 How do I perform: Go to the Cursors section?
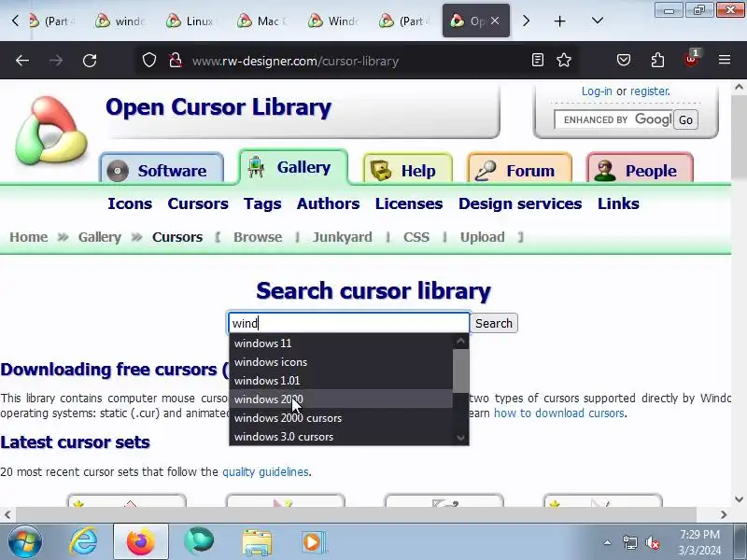point(198,203)
